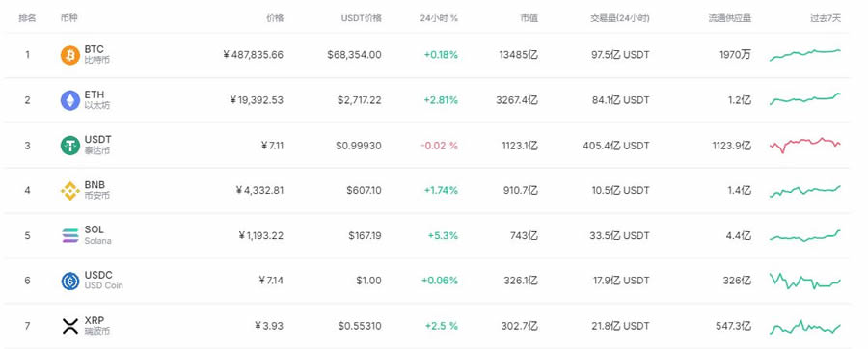868x349 pixels.
Task: View XRP 7-day sparkline chart
Action: pyautogui.click(x=805, y=326)
